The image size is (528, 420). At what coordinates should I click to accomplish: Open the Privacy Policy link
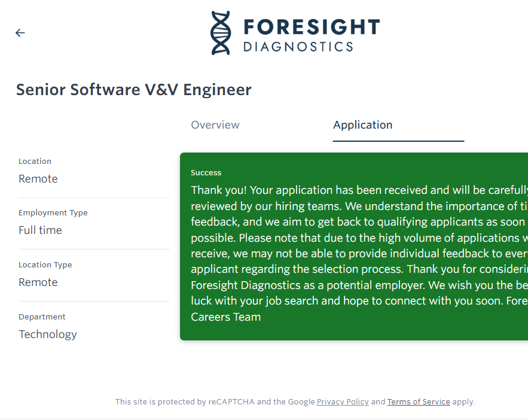(343, 402)
